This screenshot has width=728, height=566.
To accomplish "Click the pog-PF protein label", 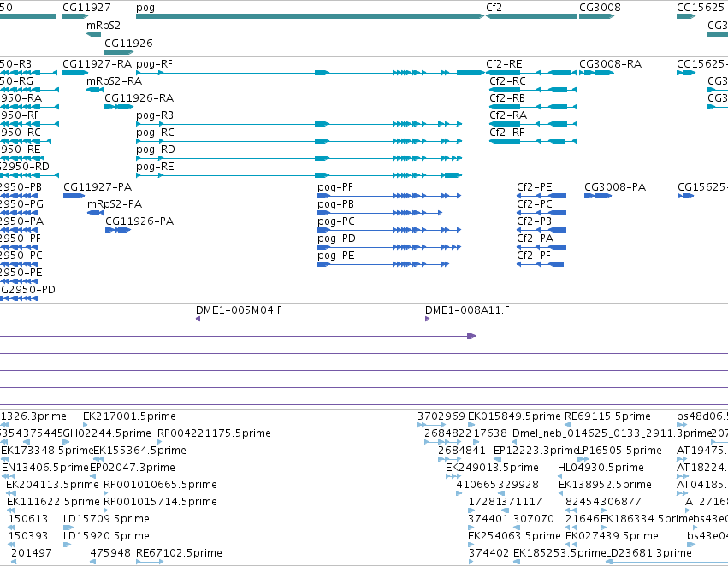I will pos(335,187).
